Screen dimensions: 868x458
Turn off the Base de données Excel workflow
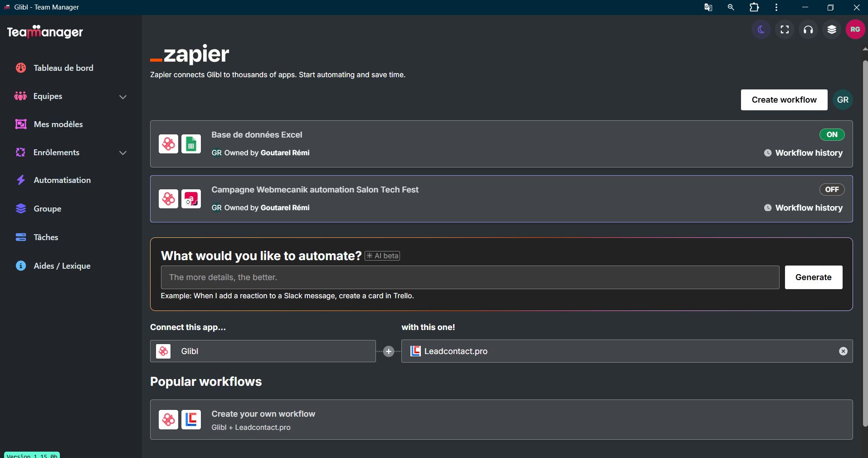(x=832, y=135)
